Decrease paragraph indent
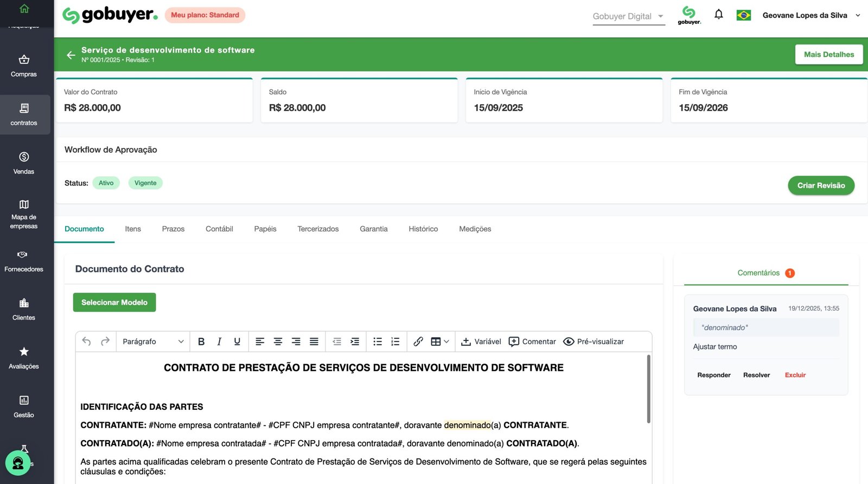The height and width of the screenshot is (484, 868). [337, 341]
